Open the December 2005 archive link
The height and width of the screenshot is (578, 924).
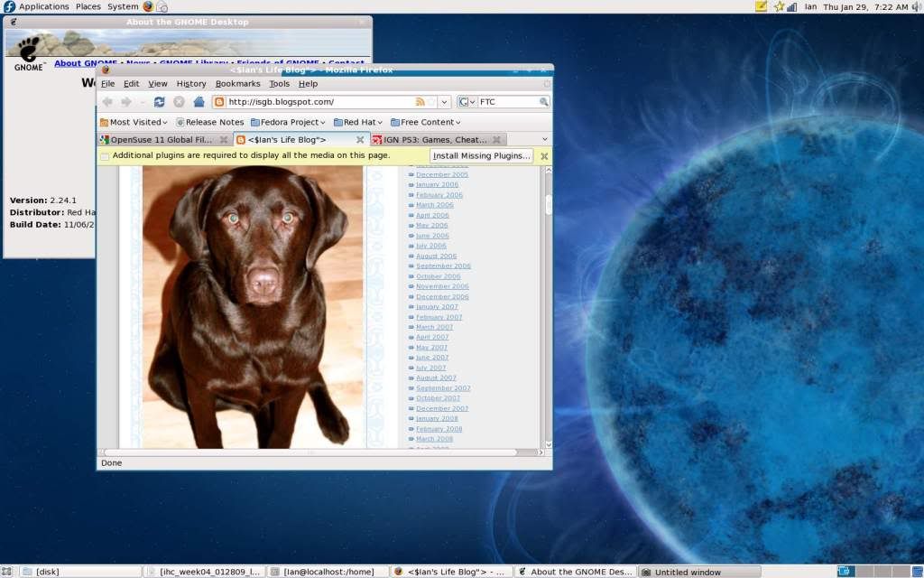(x=442, y=174)
